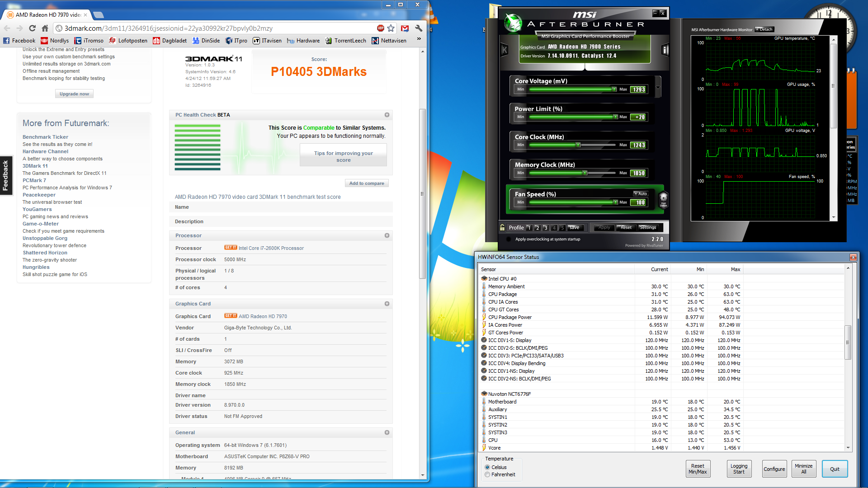The image size is (868, 488).
Task: Open the Nettavisen bookmark
Action: pos(389,41)
